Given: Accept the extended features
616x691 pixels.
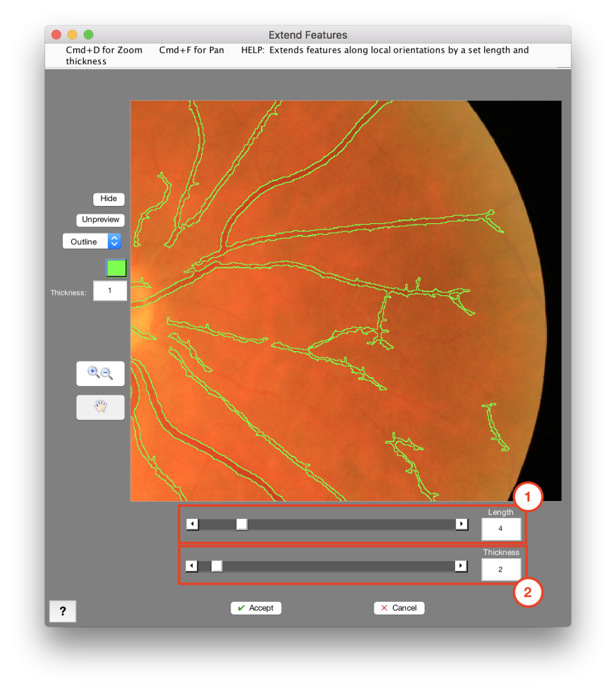Looking at the screenshot, I should pos(256,608).
